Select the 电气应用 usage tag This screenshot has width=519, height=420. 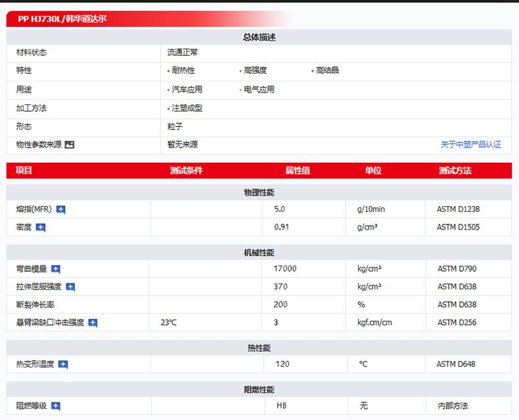click(x=259, y=89)
